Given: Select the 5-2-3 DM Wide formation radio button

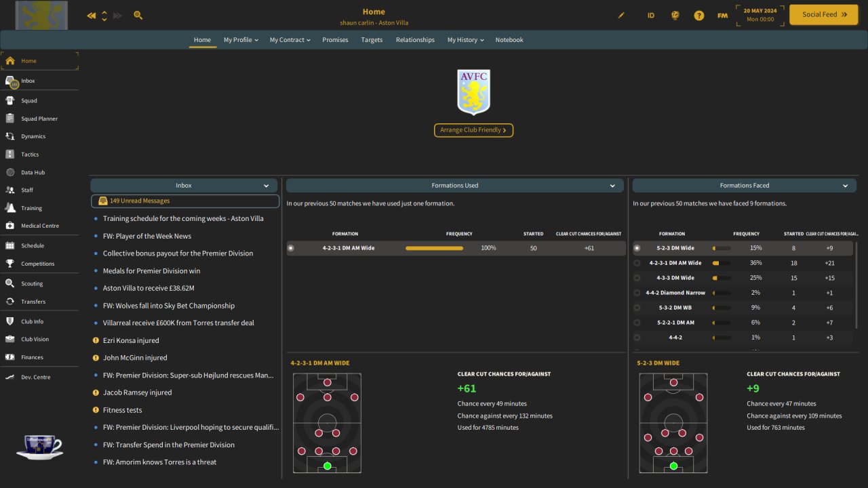Looking at the screenshot, I should coord(637,248).
